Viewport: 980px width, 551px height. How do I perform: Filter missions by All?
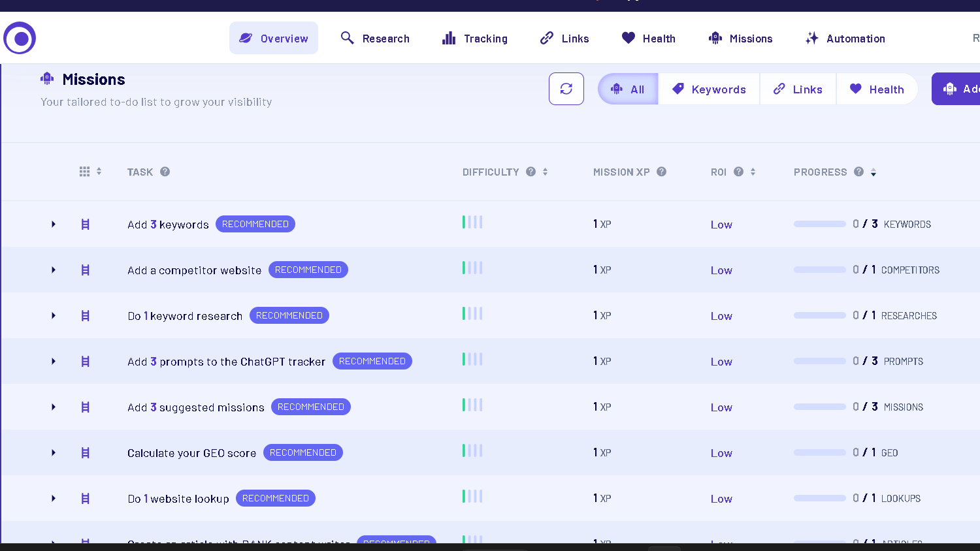tap(628, 89)
